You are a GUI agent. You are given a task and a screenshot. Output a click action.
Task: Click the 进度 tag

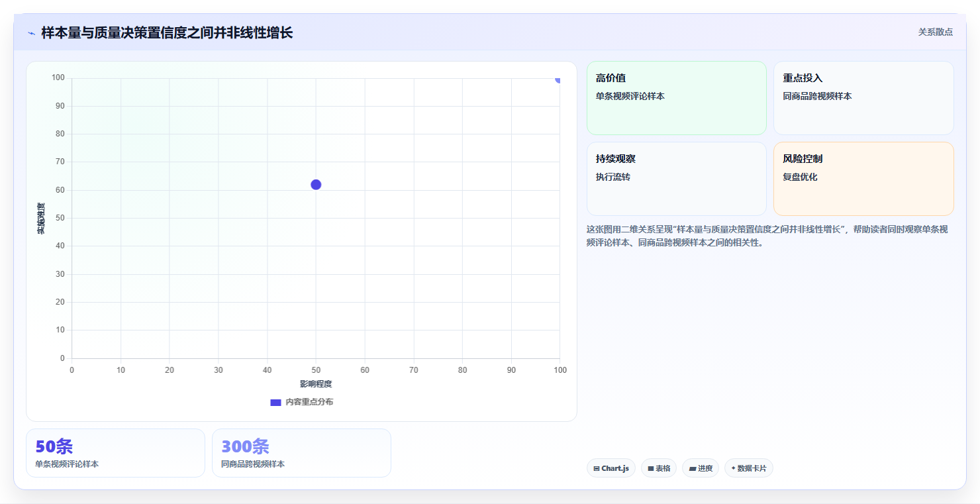click(701, 468)
